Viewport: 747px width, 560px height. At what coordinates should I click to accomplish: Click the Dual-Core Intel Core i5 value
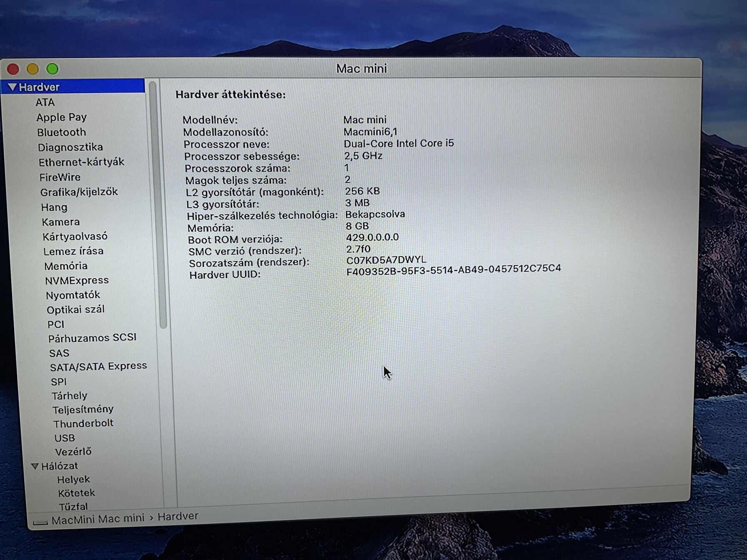(399, 144)
